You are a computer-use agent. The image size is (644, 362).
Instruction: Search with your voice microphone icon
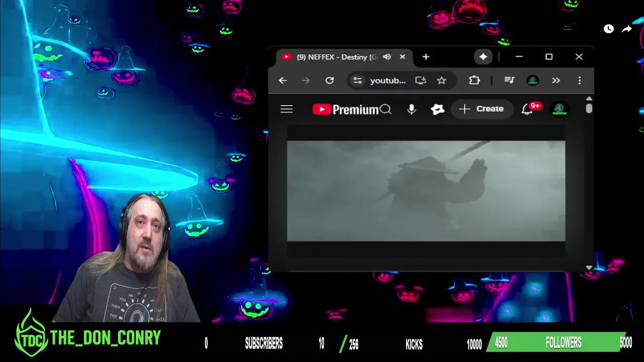(x=412, y=109)
